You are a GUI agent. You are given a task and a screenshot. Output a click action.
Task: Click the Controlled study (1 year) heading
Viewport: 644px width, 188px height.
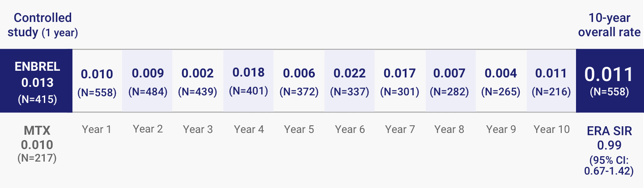(x=42, y=25)
